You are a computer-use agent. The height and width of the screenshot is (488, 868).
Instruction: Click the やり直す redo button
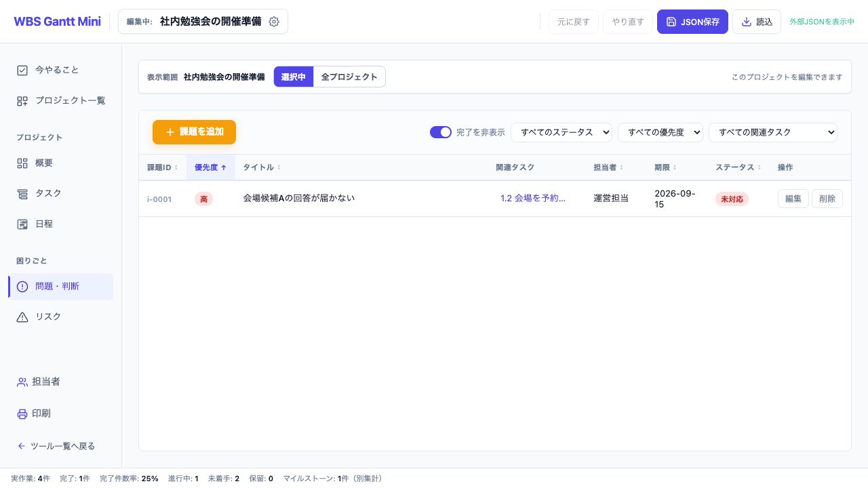click(x=628, y=22)
